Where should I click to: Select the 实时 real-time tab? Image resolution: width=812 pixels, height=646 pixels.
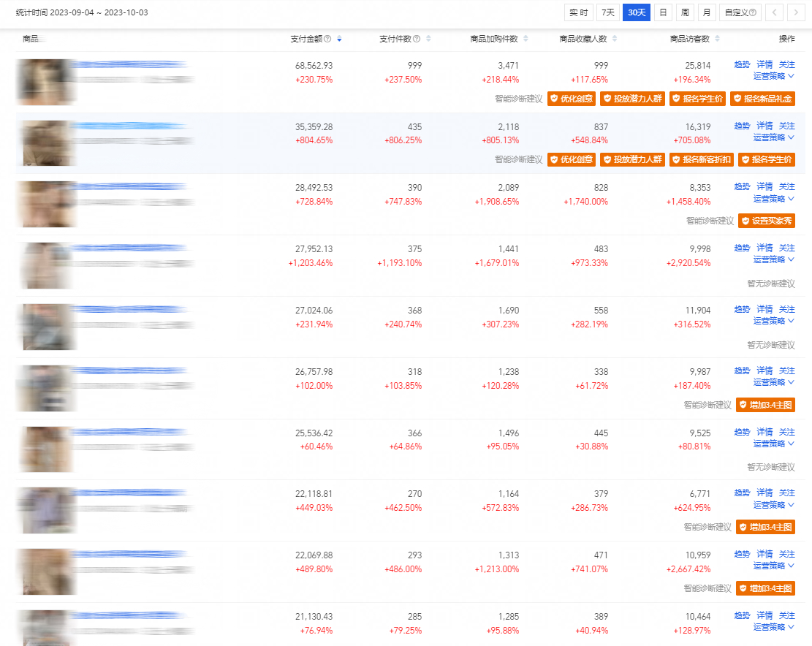point(579,12)
